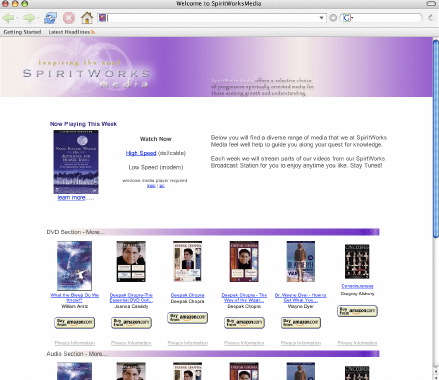Open Privacy Information under 'What the Bleep'
The width and height of the screenshot is (439, 380).
pos(74,343)
